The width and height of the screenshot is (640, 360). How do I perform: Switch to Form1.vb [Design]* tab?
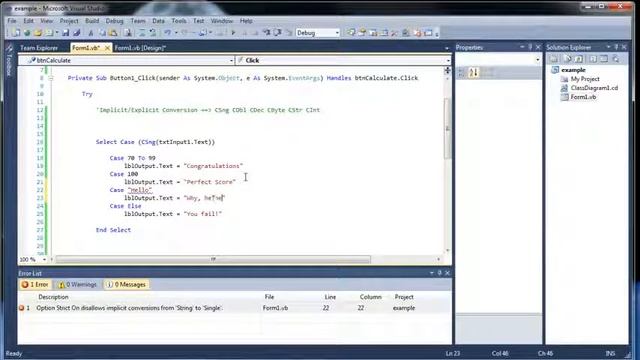pyautogui.click(x=140, y=48)
